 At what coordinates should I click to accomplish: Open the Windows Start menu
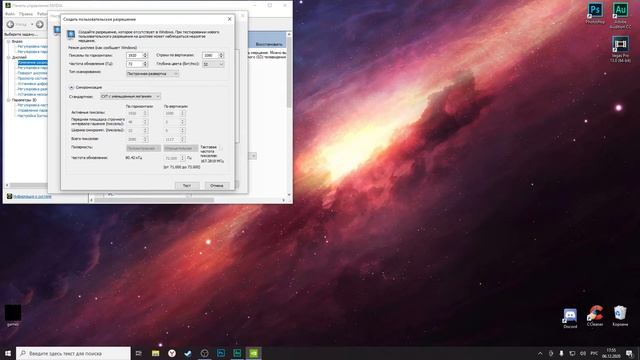coord(8,353)
